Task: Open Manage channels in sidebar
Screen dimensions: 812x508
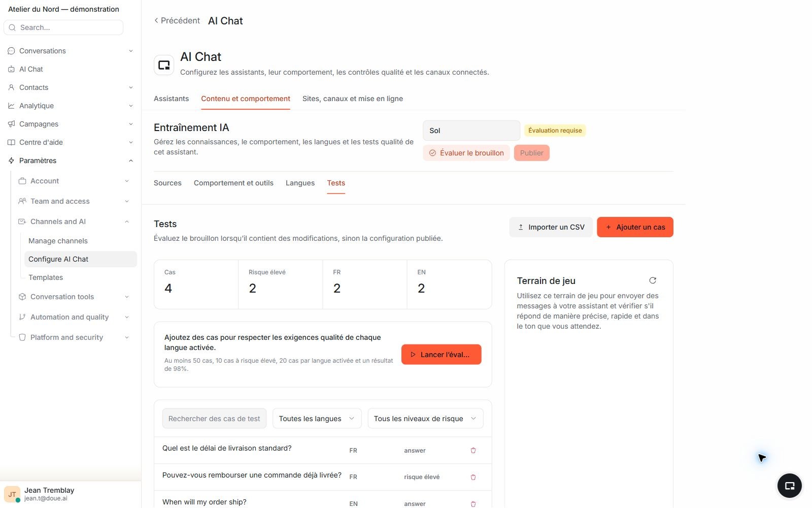Action: (58, 241)
